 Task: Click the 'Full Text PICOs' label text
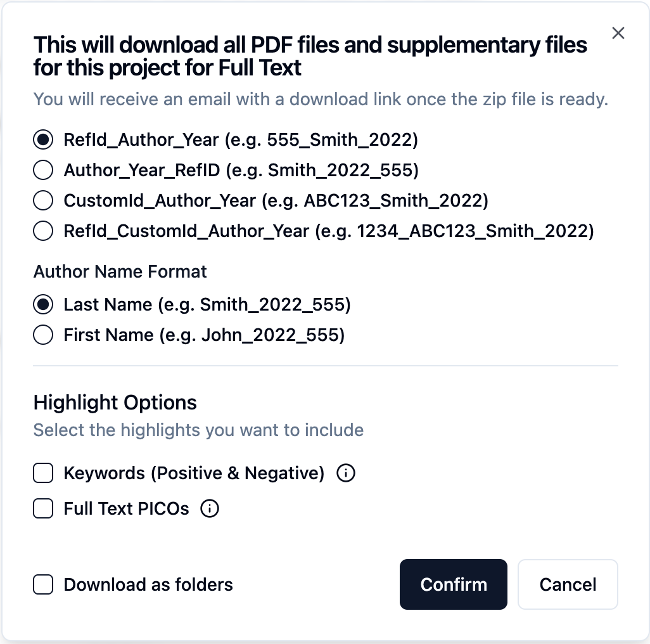126,508
